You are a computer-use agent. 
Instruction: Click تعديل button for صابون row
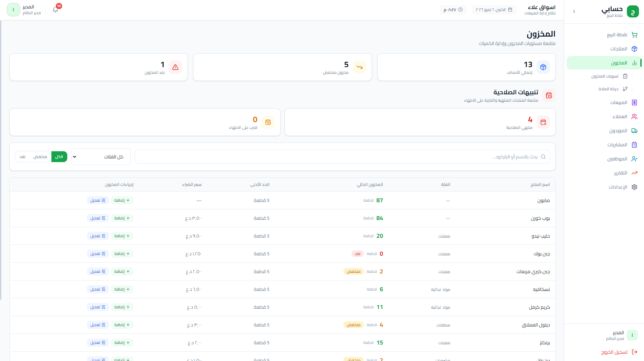click(98, 200)
